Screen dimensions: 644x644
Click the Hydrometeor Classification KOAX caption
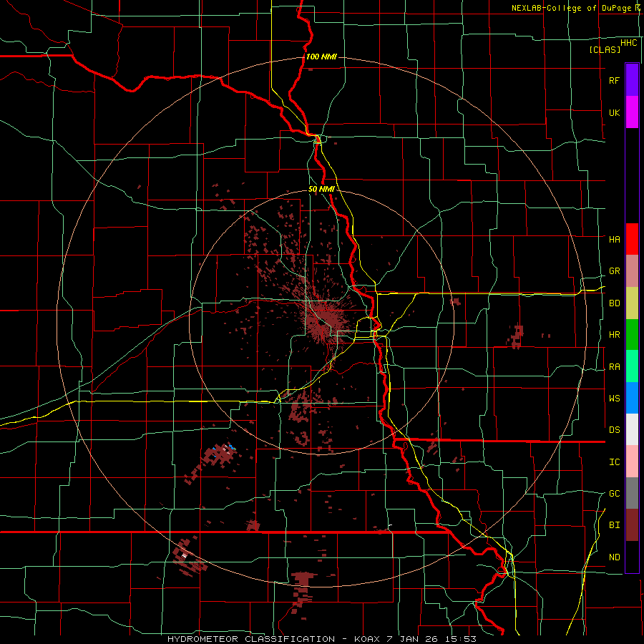[321, 639]
